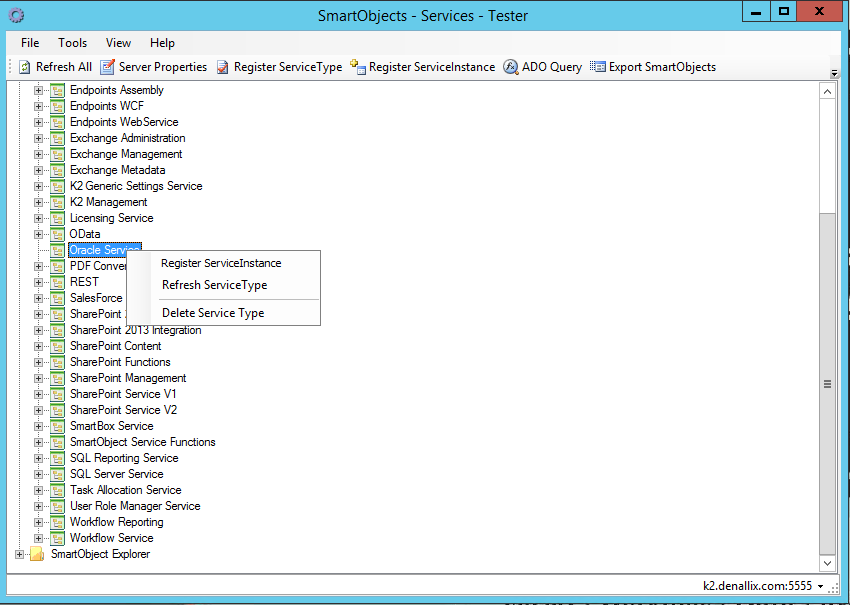Click the Server Properties toolbar icon
This screenshot has width=850, height=605.
tap(107, 67)
